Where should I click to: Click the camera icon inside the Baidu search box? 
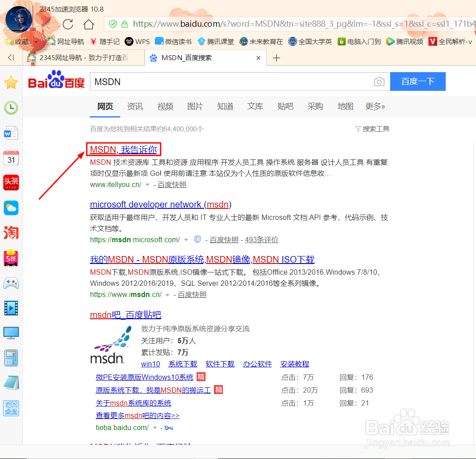click(x=379, y=81)
